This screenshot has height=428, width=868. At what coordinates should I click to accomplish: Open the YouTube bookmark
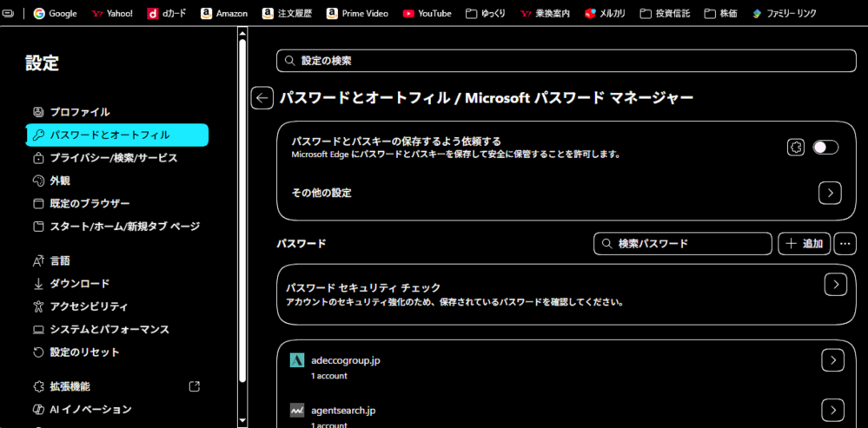[427, 13]
